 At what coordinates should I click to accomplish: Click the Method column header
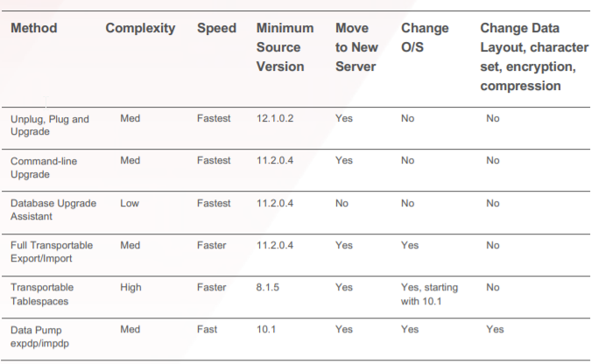click(34, 28)
